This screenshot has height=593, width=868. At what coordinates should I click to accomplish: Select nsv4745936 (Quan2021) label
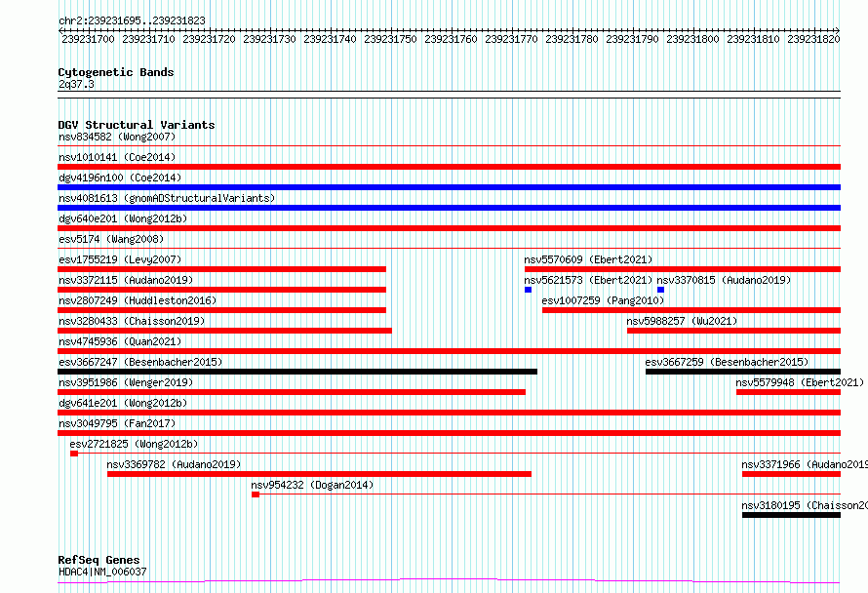point(120,341)
